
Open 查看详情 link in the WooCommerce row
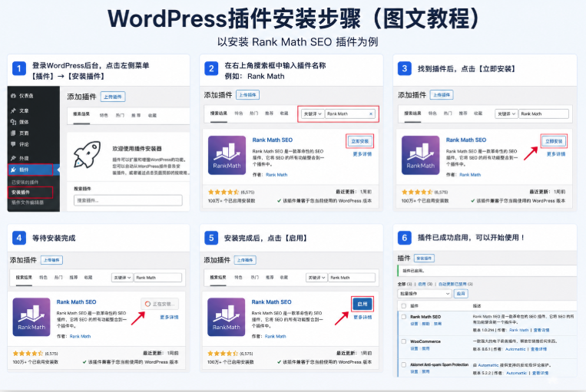coord(538,350)
